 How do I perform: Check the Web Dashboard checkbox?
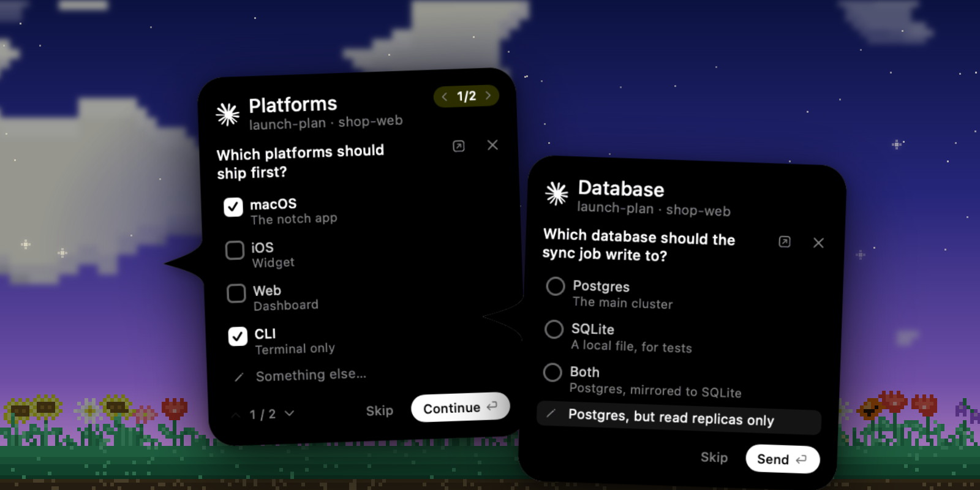(x=236, y=293)
